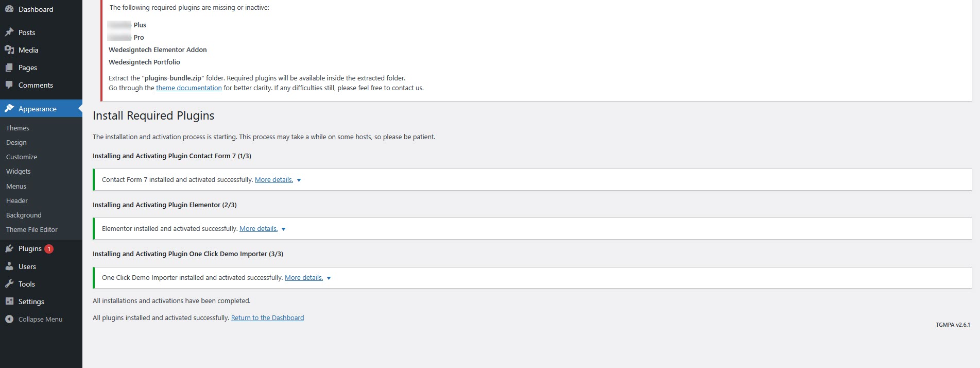Open the Theme File Editor submenu
The width and height of the screenshot is (980, 368).
pyautogui.click(x=32, y=230)
